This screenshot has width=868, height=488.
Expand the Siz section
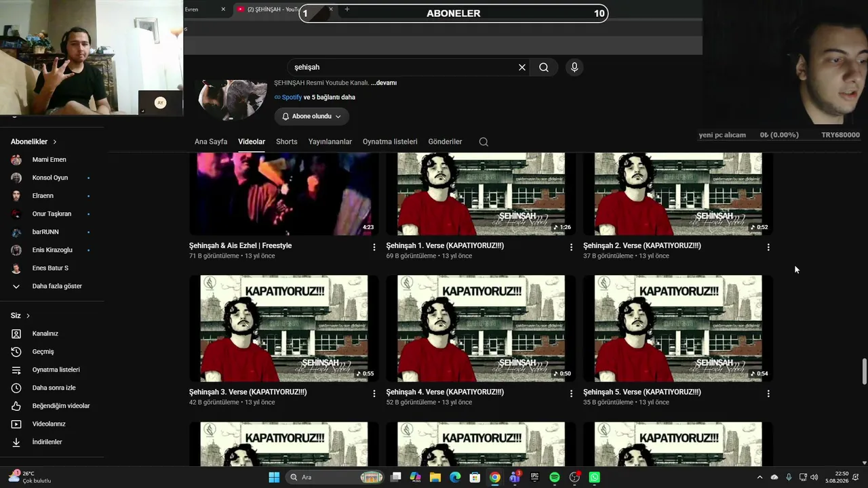click(x=20, y=316)
